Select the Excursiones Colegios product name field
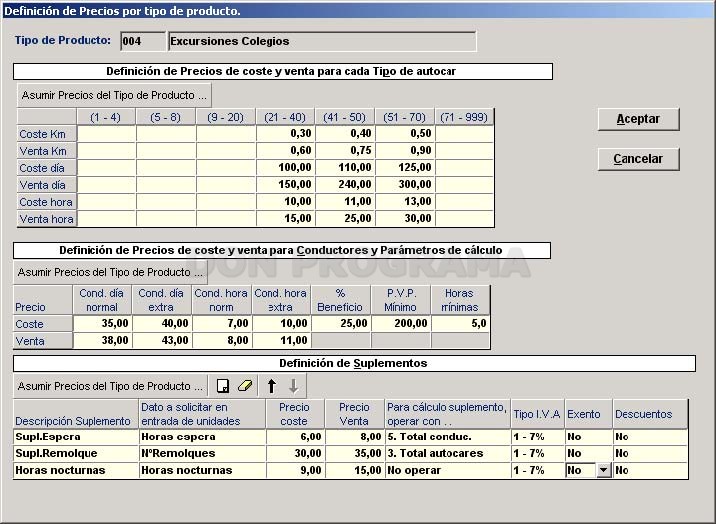This screenshot has width=716, height=524. 322,42
